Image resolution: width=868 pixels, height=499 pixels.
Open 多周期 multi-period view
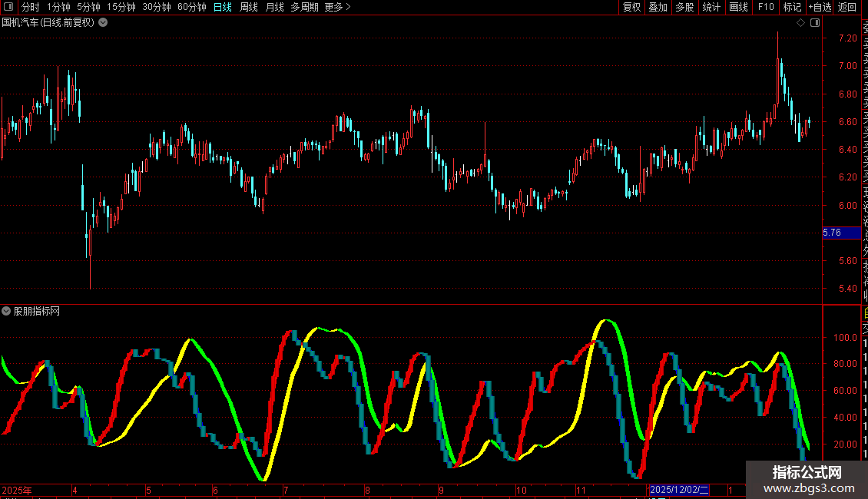coord(304,7)
